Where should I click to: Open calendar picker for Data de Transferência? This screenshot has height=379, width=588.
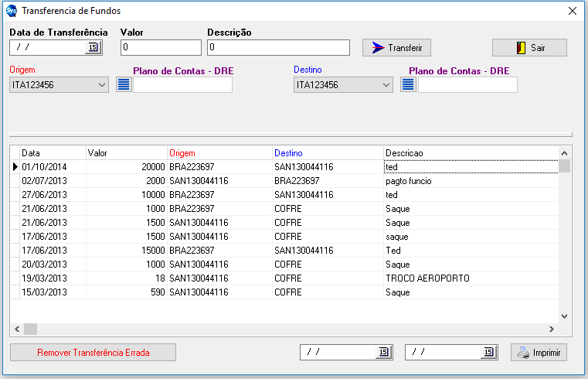coord(93,48)
